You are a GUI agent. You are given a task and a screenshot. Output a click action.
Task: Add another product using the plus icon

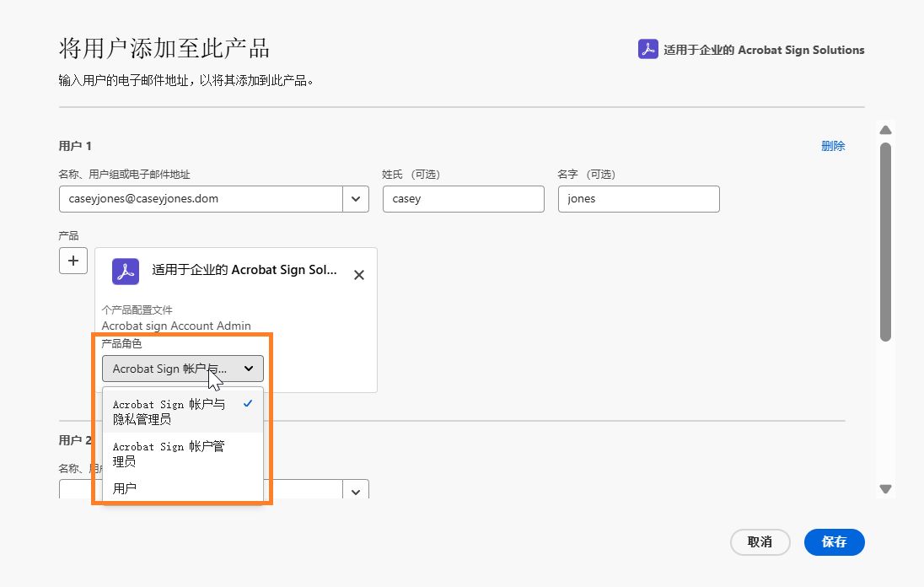73,260
